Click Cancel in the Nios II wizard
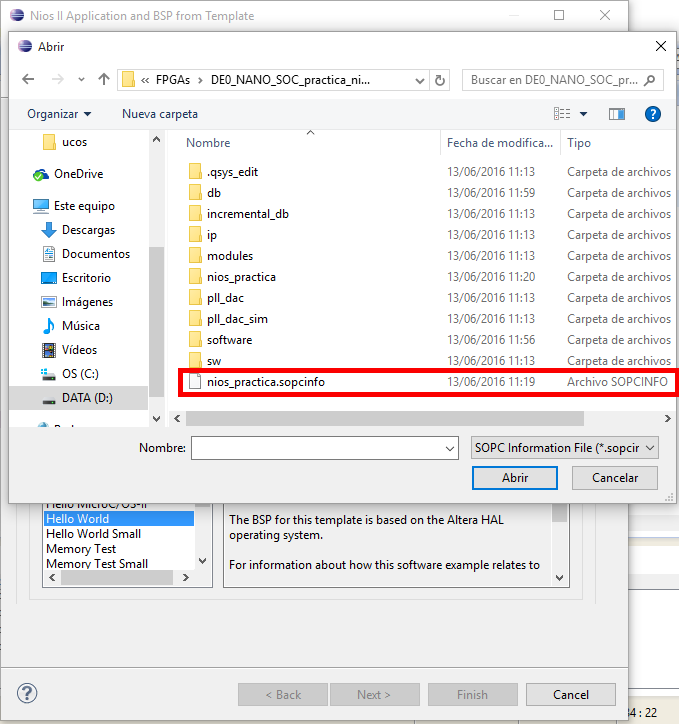This screenshot has width=679, height=724. point(571,694)
